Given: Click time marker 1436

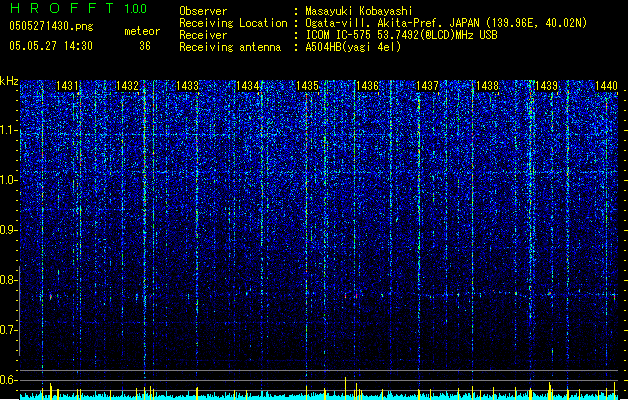Looking at the screenshot, I should (x=367, y=86).
